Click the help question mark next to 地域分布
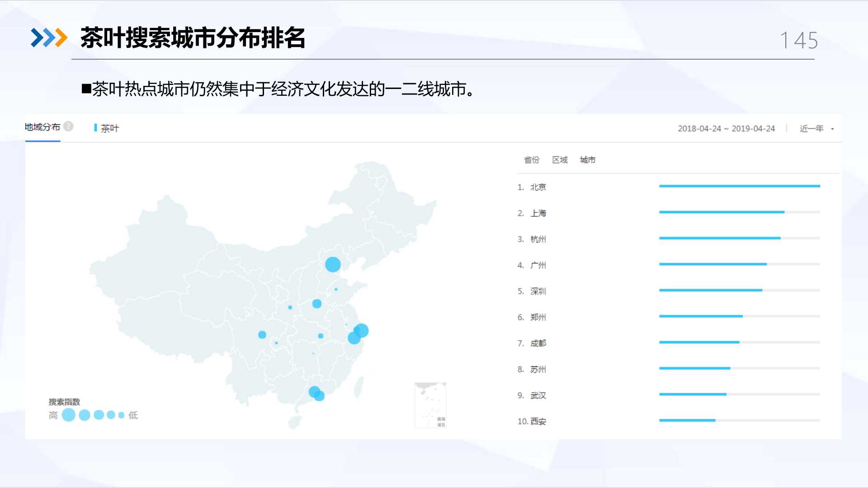868x488 pixels. pos(68,127)
